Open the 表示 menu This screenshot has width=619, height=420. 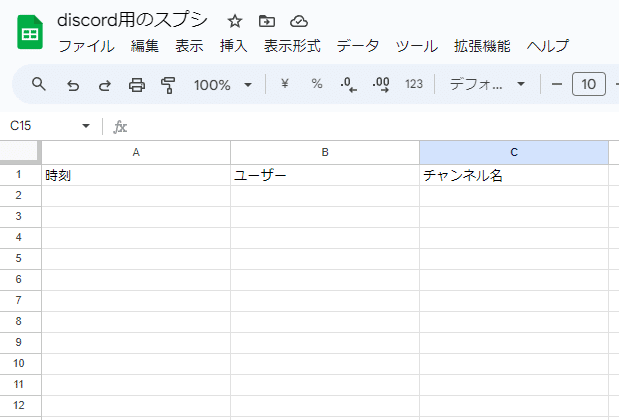pos(189,46)
